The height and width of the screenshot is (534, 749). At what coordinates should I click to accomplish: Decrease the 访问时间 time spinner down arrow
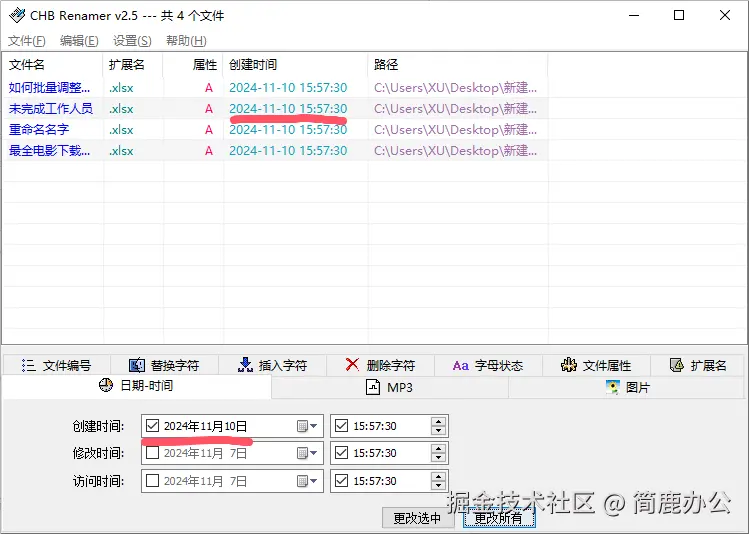[438, 485]
